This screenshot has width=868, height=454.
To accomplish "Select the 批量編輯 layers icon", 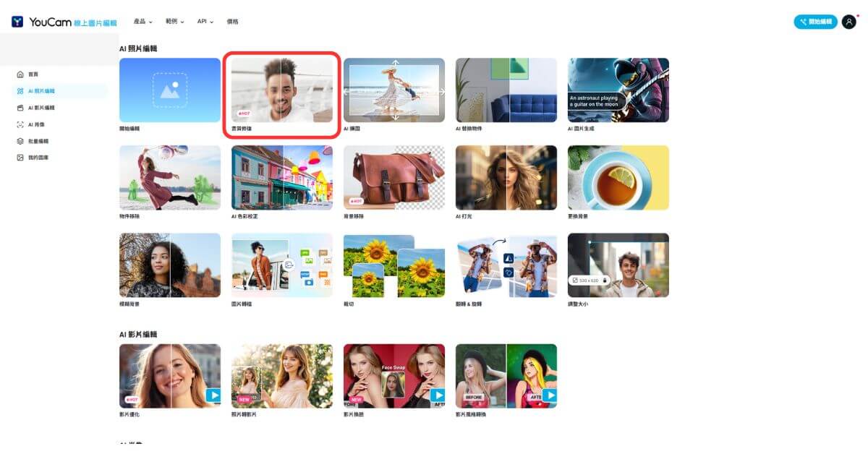I will click(20, 141).
